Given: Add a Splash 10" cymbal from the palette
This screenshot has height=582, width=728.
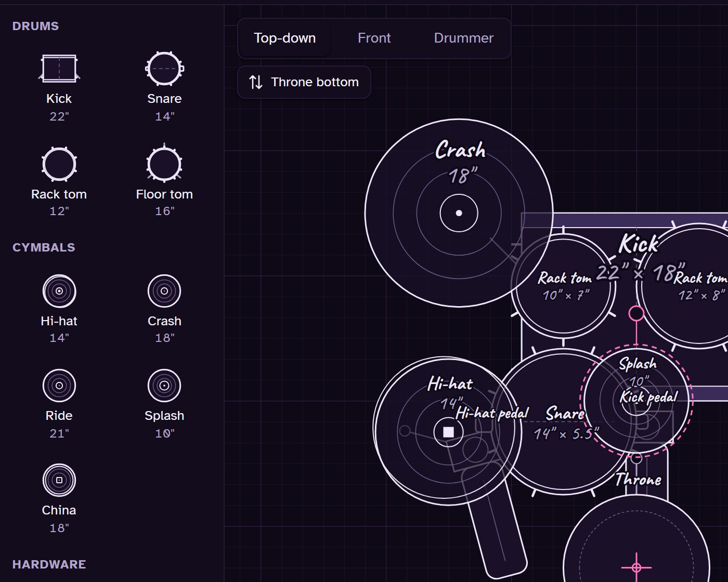Looking at the screenshot, I should click(164, 404).
